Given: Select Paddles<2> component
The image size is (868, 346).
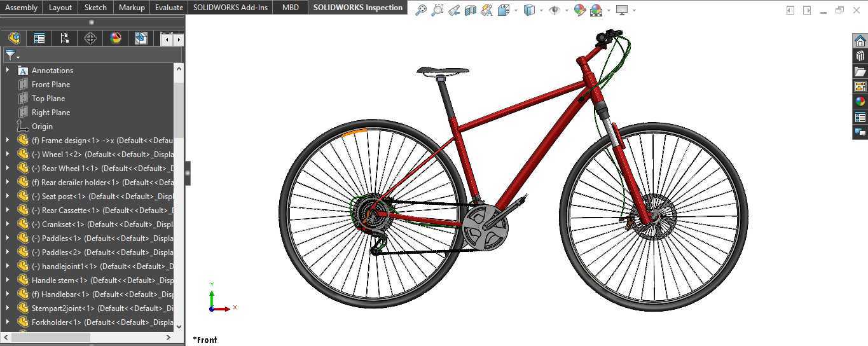Looking at the screenshot, I should tap(102, 253).
